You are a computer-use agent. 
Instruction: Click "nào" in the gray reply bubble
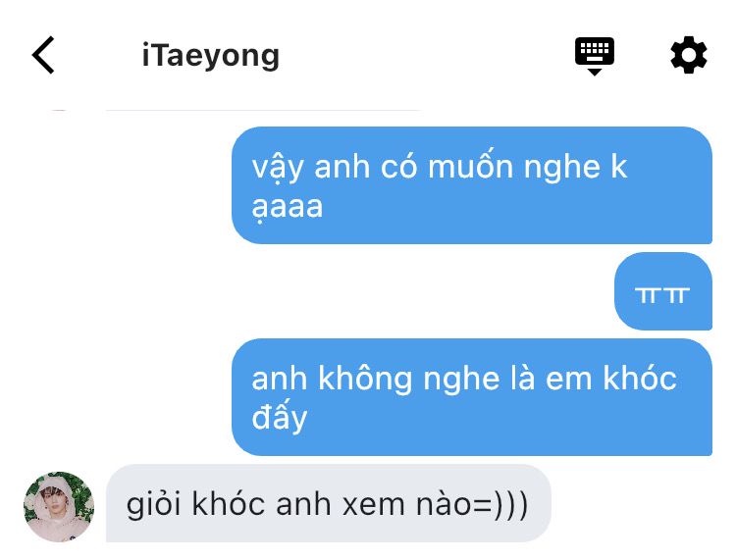pyautogui.click(x=444, y=504)
